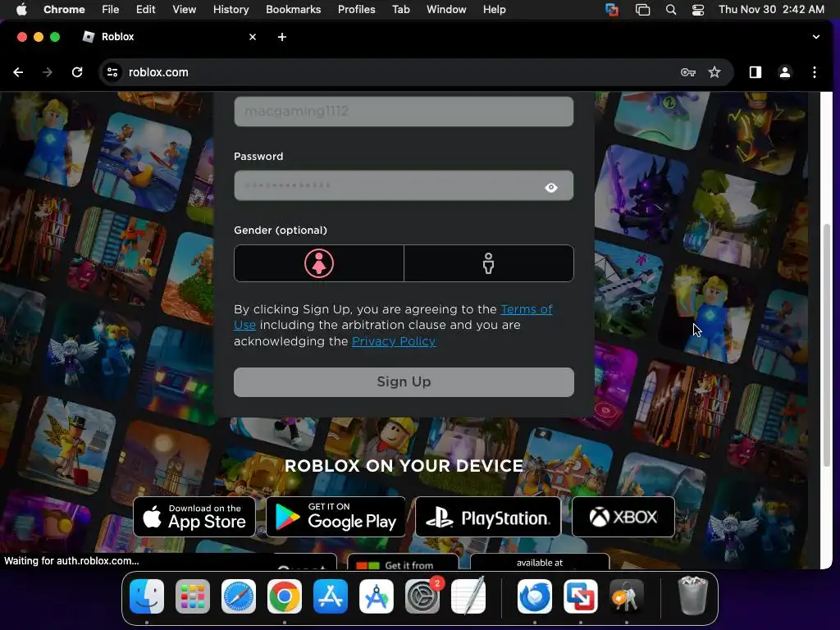Screen dimensions: 840x630
Task: Click into the username field macgaming1112
Action: [404, 112]
